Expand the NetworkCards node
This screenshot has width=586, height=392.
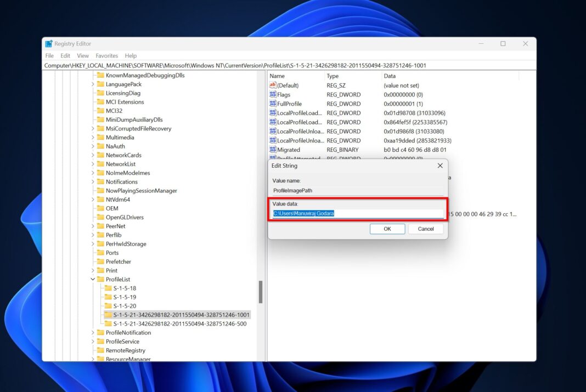pyautogui.click(x=93, y=155)
